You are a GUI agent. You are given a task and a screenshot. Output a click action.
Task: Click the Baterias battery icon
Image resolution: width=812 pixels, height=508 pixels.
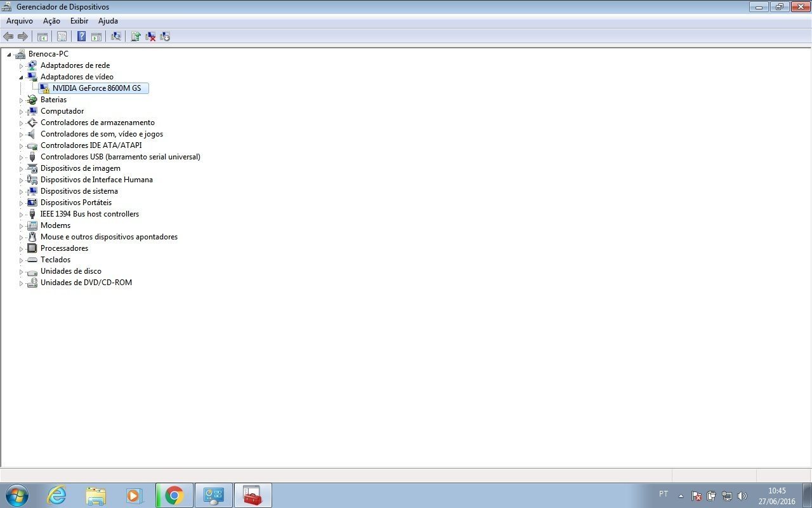tap(32, 100)
